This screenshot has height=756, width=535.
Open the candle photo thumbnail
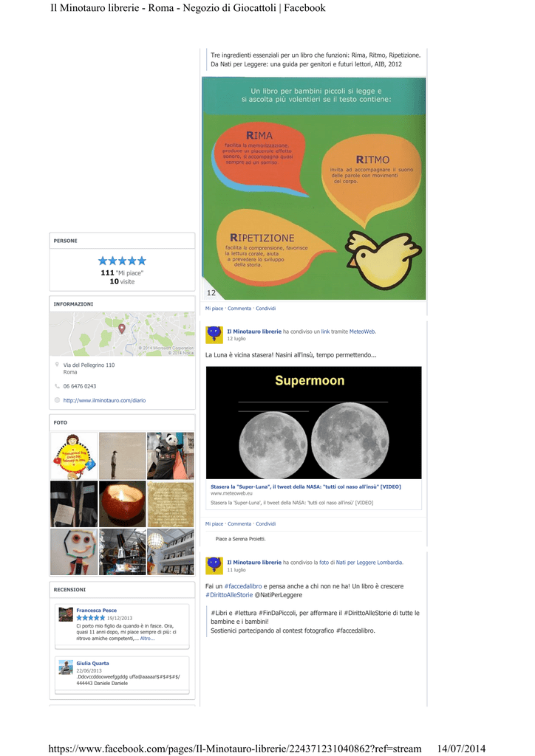122,504
